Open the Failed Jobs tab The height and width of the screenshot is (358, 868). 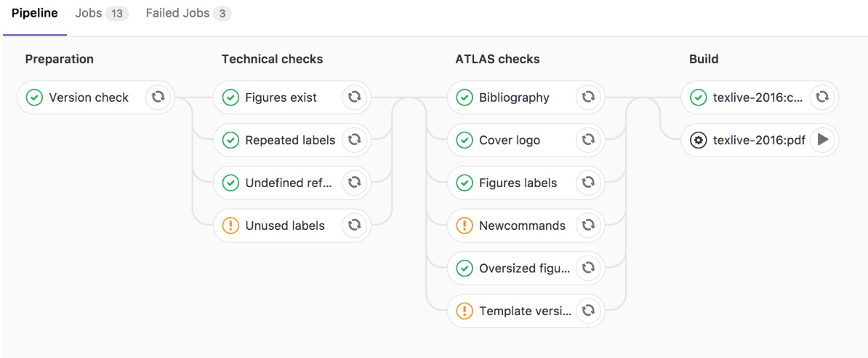[x=189, y=13]
